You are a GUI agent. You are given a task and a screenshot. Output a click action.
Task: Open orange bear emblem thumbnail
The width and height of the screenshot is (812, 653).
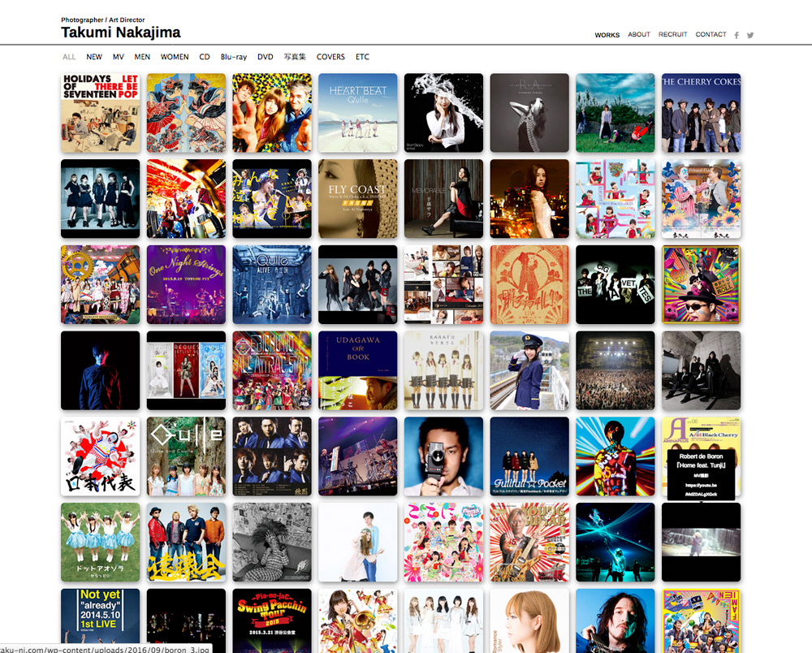529,285
